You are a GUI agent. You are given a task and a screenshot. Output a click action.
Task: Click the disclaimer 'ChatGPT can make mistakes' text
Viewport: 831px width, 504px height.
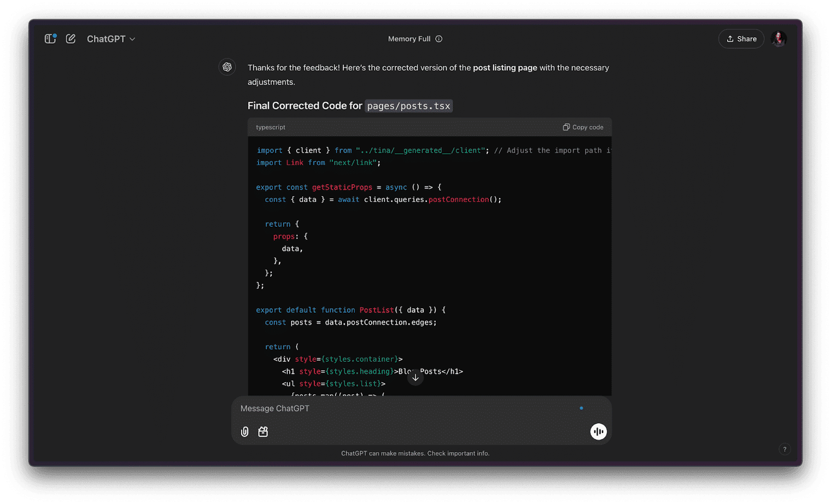pos(415,453)
